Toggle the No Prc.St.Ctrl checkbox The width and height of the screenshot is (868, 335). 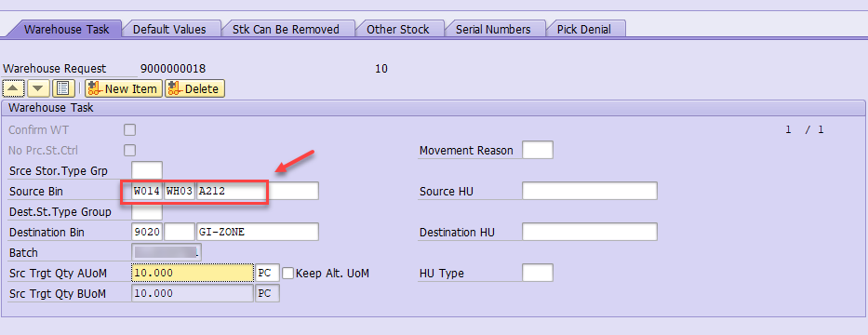point(130,150)
